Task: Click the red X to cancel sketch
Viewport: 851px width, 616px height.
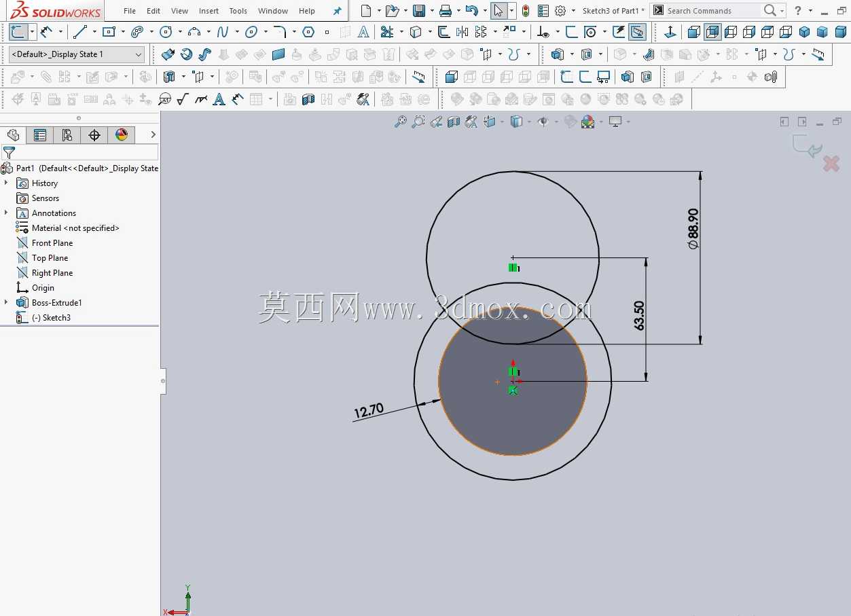Action: click(831, 164)
